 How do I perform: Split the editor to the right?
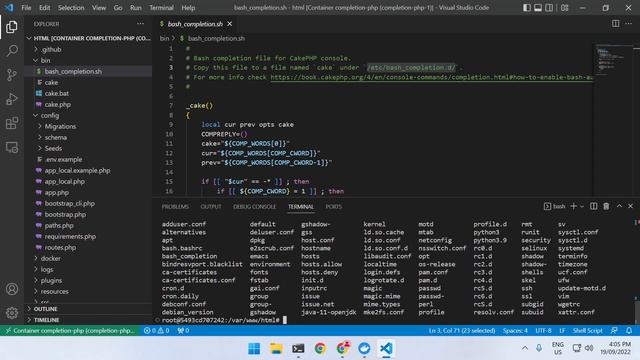616,24
